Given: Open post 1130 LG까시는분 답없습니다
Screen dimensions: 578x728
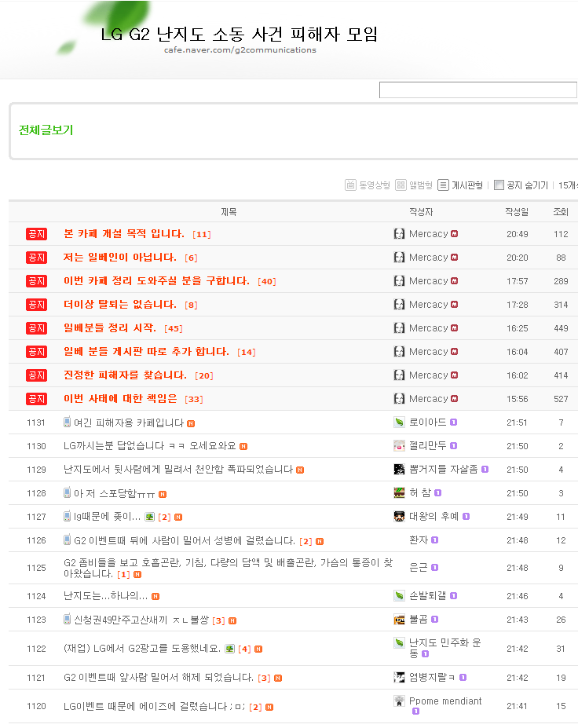Looking at the screenshot, I should tap(149, 446).
